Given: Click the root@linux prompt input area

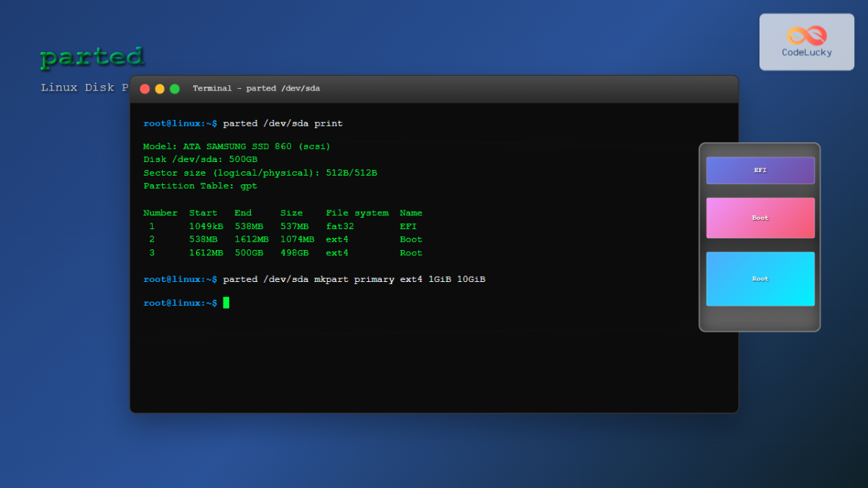Looking at the screenshot, I should tap(179, 303).
